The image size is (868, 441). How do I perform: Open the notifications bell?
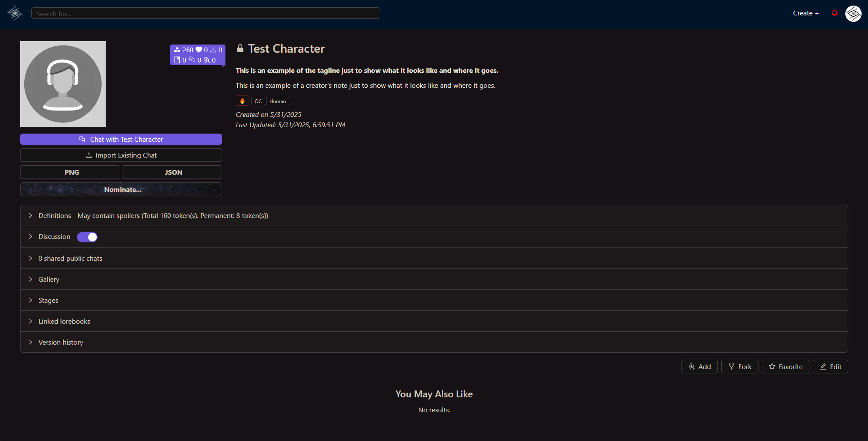tap(834, 13)
